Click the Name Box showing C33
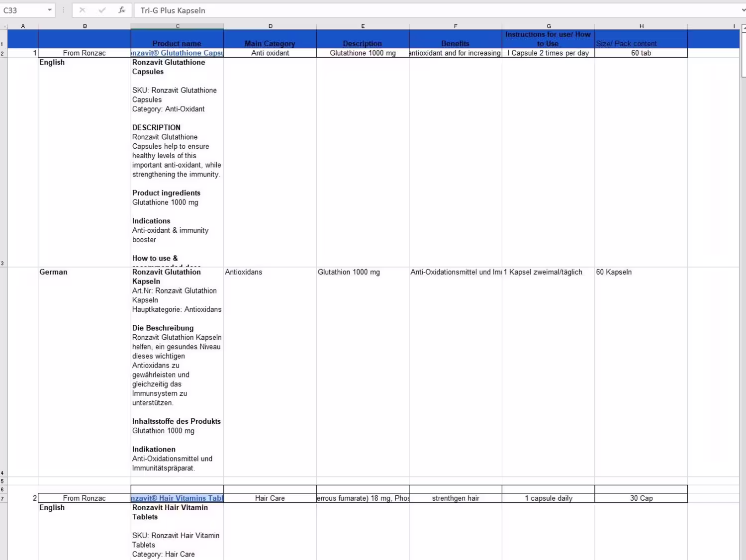The image size is (746, 560). point(23,10)
